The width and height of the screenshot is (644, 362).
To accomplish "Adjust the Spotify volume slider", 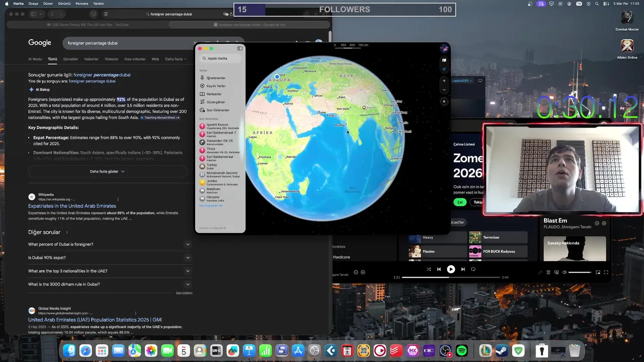I will point(580,272).
